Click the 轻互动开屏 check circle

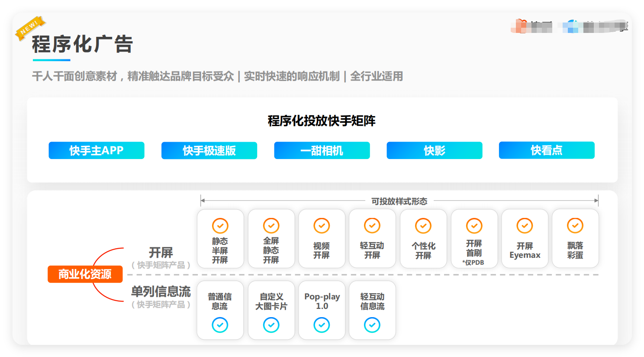pyautogui.click(x=372, y=225)
